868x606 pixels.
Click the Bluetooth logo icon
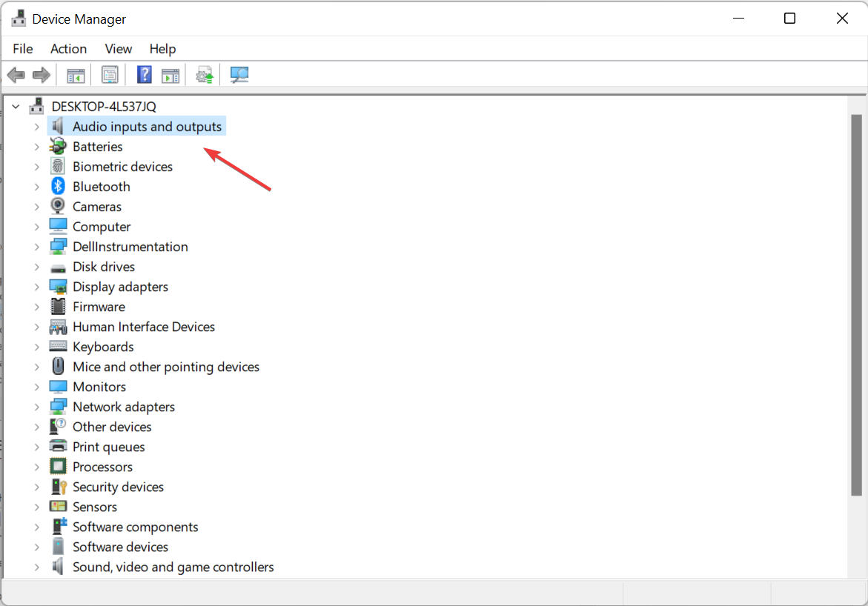58,186
